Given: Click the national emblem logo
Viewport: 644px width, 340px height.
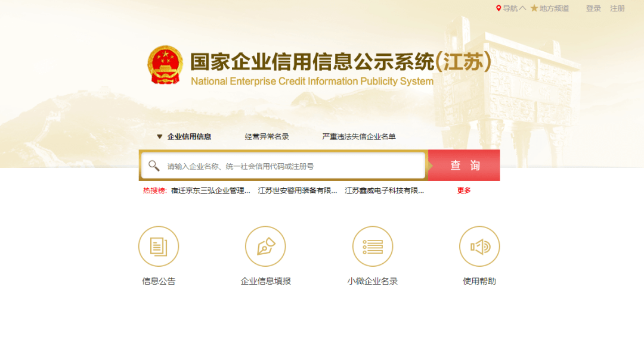Looking at the screenshot, I should [165, 65].
